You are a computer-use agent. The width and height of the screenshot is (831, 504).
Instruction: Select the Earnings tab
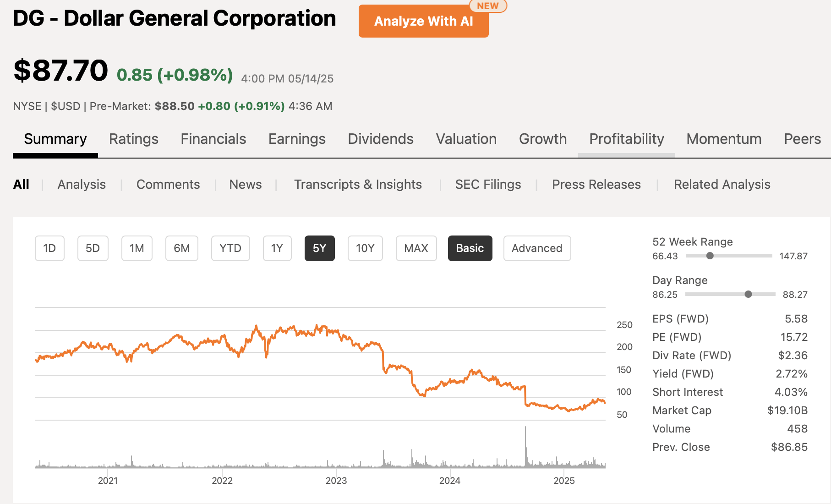296,139
